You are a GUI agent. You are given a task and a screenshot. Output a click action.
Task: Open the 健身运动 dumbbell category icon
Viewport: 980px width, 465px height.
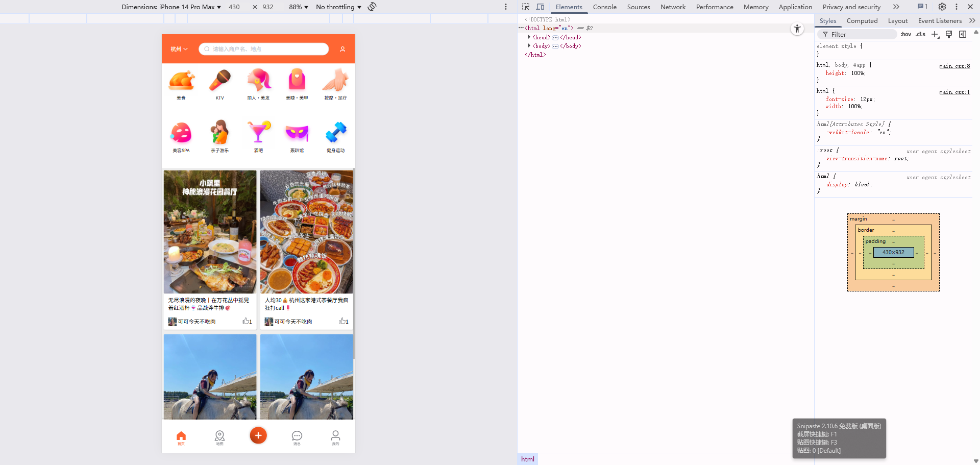(335, 133)
